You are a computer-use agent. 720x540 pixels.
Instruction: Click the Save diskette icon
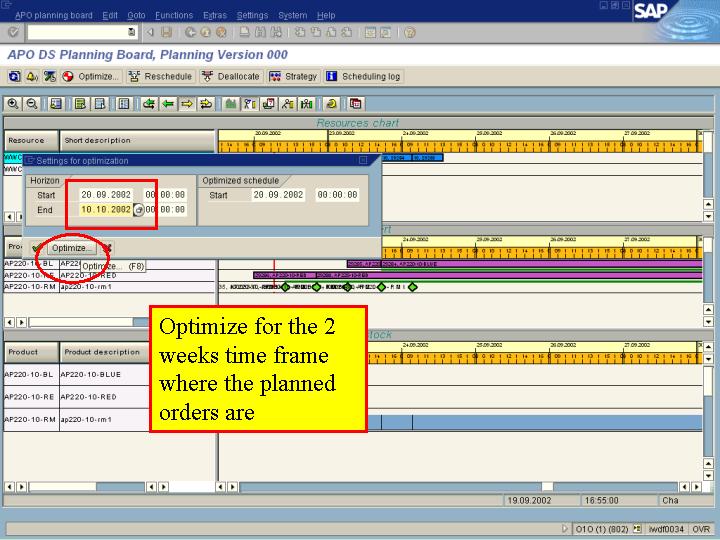166,32
